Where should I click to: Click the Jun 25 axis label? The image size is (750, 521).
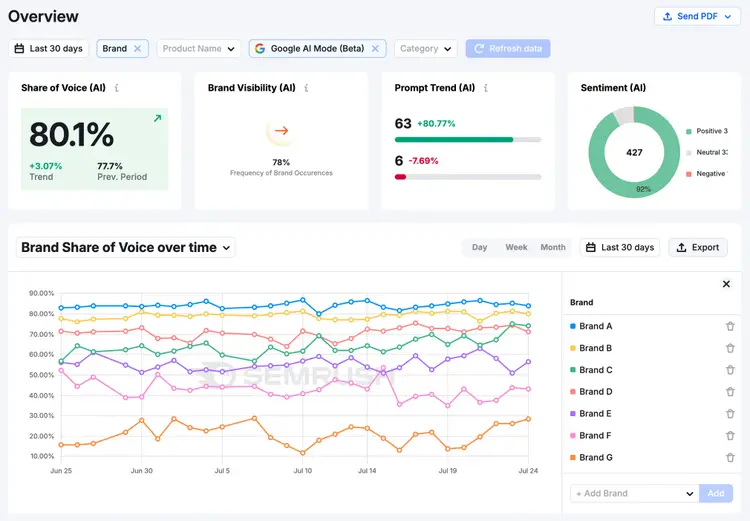[61, 471]
